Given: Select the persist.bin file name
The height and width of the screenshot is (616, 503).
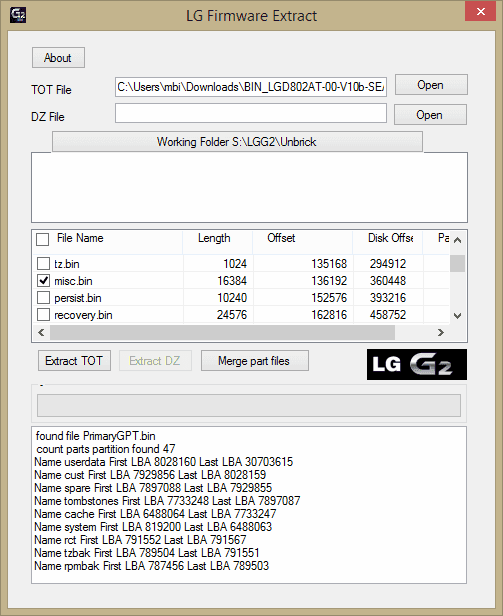Looking at the screenshot, I should 78,298.
